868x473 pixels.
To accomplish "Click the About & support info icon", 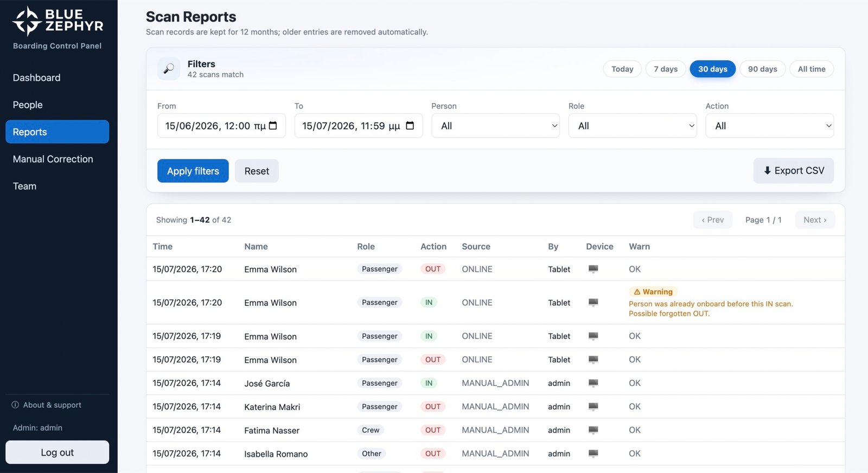I will pyautogui.click(x=15, y=405).
